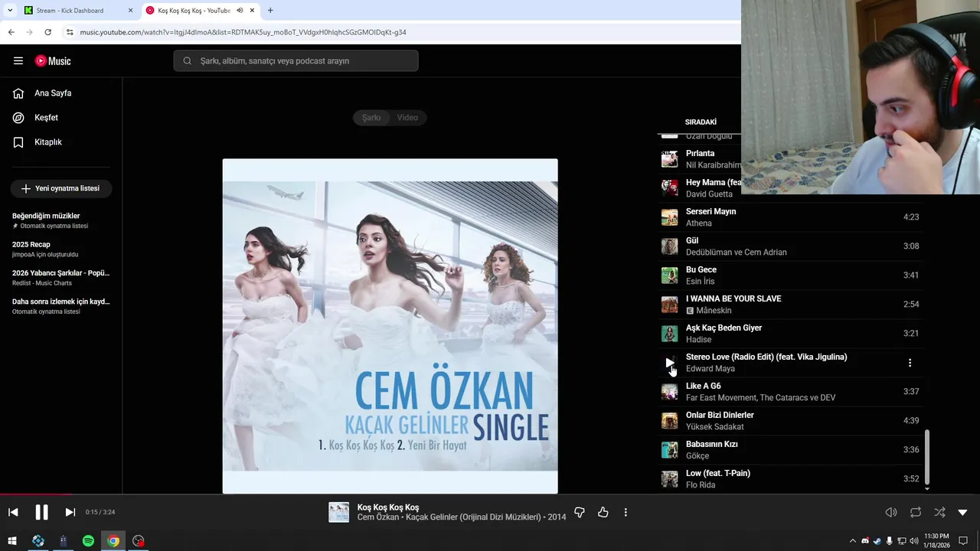Click Hey Mama track thumbnail
The image size is (980, 551).
[x=670, y=188]
